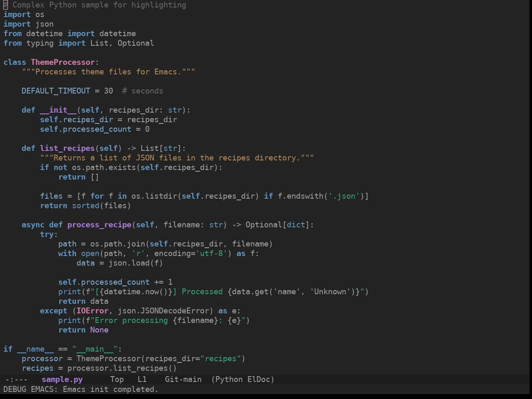Click 'self.processed_count = 0' assignment
The height and width of the screenshot is (399, 532).
(95, 129)
